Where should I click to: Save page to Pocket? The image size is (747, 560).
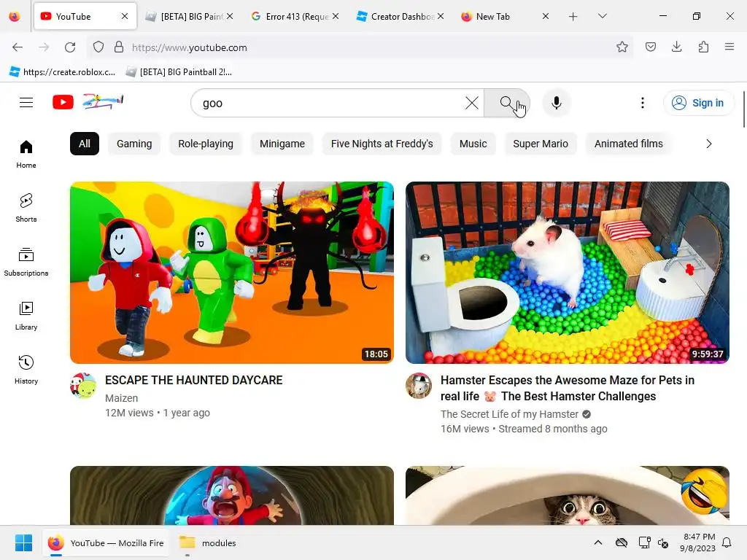coord(650,47)
